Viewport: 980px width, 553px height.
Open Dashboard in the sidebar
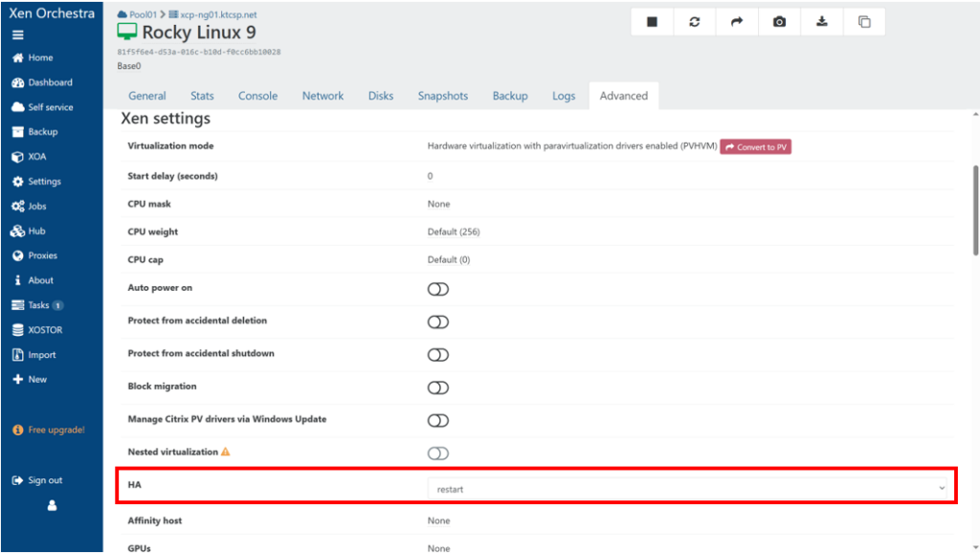coord(50,82)
